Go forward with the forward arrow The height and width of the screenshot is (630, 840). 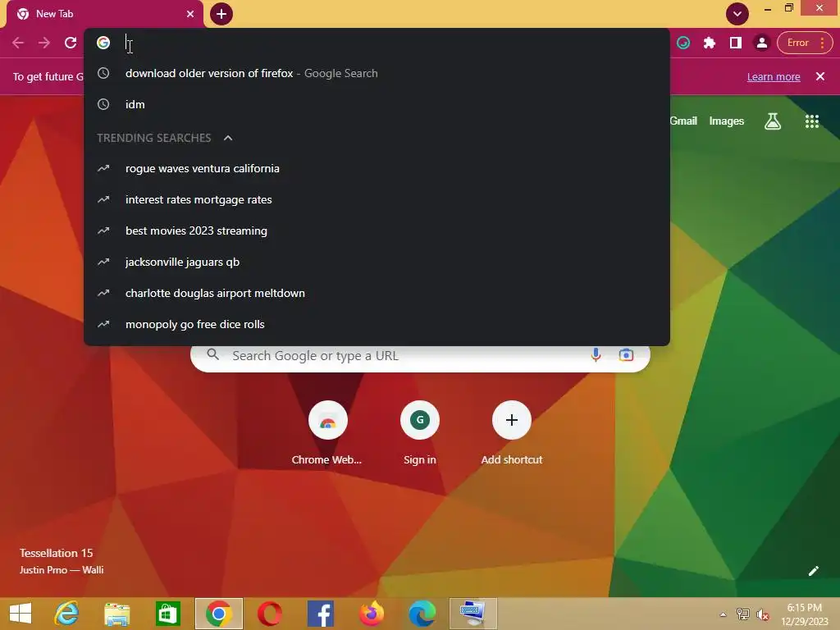click(x=44, y=43)
